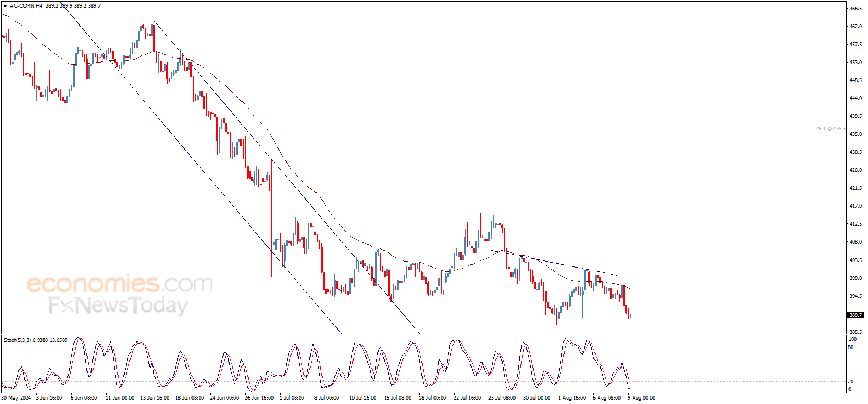The width and height of the screenshot is (868, 404).
Task: Select the 25 Jul 08:00 time label
Action: (501, 398)
